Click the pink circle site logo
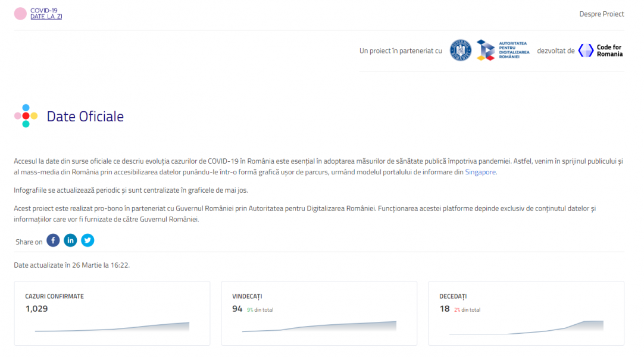644x357 pixels. tap(20, 14)
